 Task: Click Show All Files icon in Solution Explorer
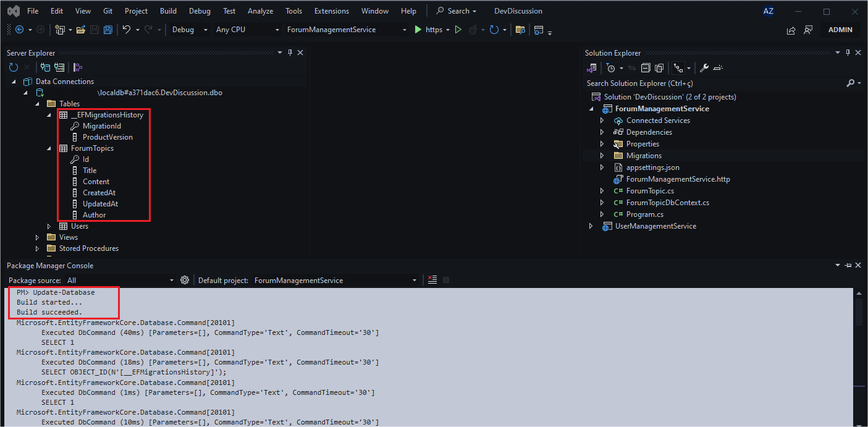659,68
